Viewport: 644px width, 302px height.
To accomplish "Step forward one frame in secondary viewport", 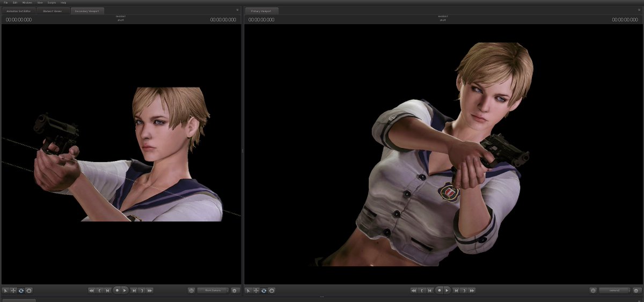I will click(134, 290).
